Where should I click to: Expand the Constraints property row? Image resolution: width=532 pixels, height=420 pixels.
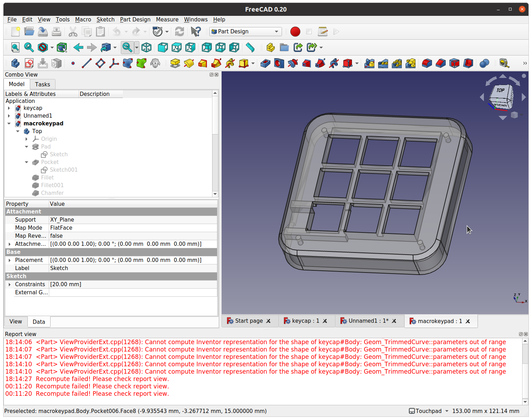(9, 284)
